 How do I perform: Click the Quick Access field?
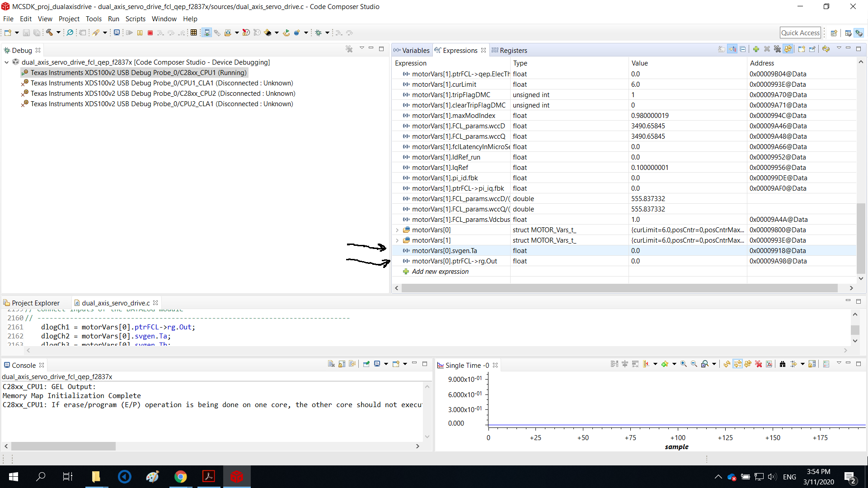click(800, 33)
